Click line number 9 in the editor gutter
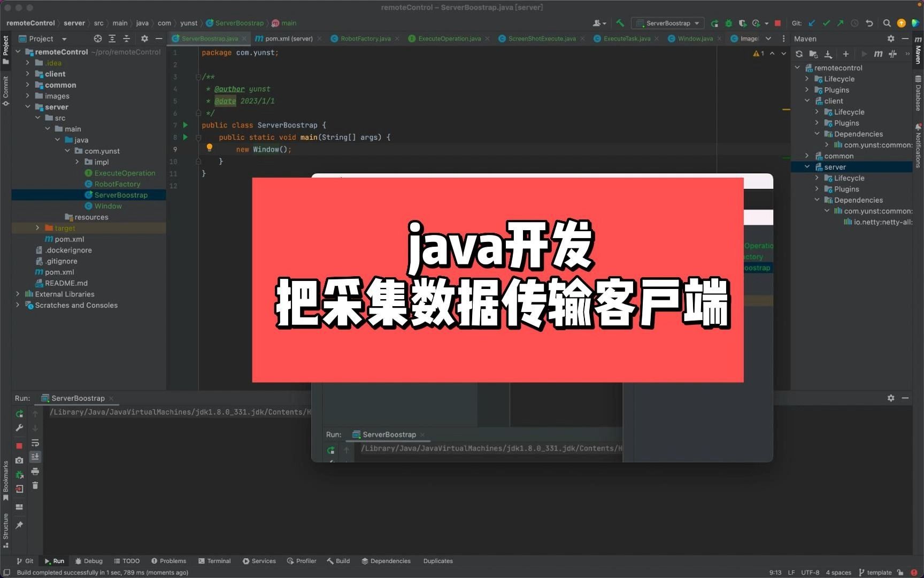Image resolution: width=924 pixels, height=578 pixels. (175, 149)
